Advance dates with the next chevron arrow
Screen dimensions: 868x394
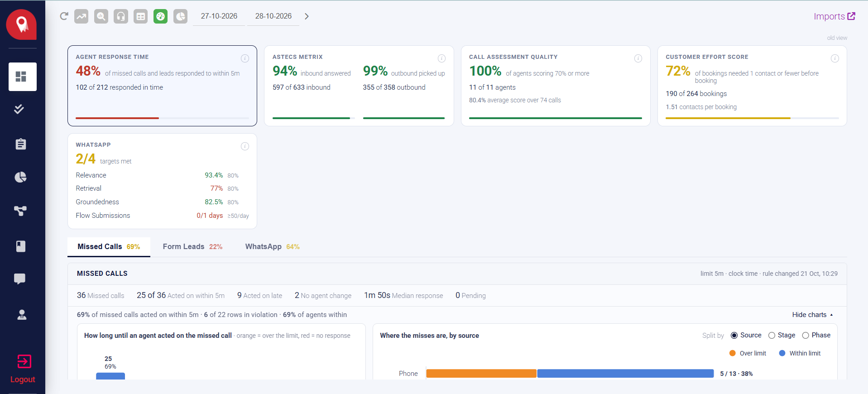pyautogui.click(x=307, y=16)
